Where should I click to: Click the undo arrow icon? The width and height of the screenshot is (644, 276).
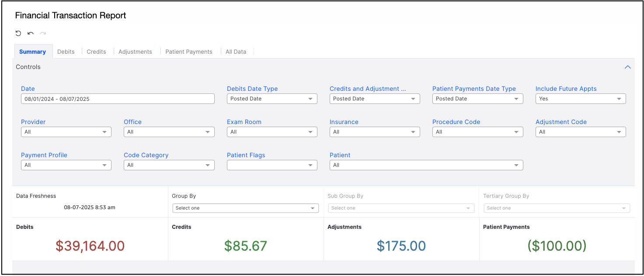[31, 33]
